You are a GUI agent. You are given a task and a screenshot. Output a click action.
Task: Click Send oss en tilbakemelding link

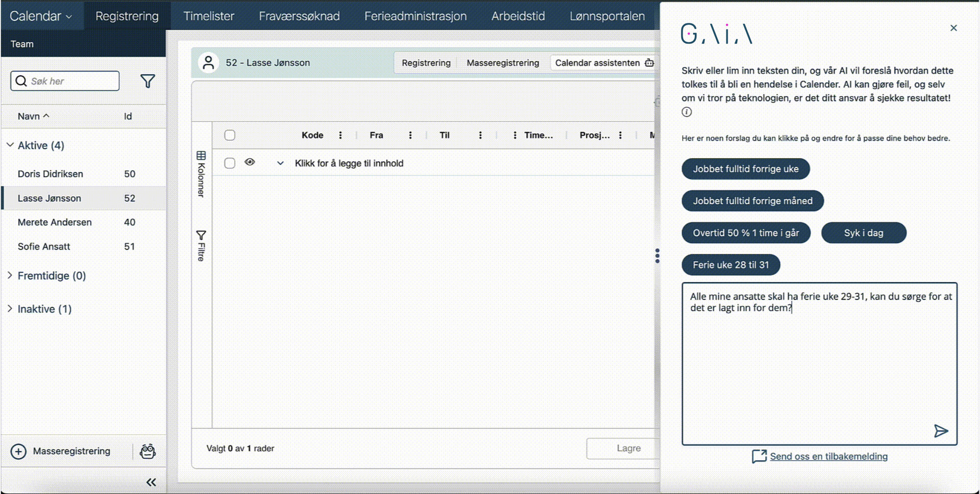click(x=828, y=456)
